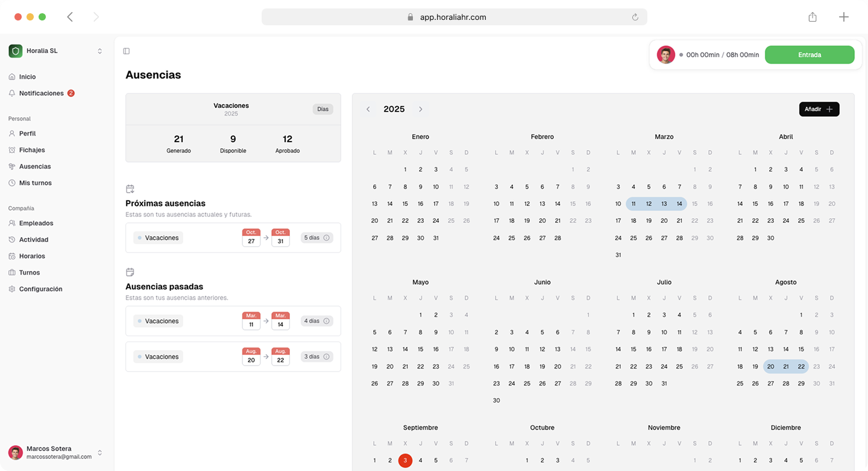Click the green Entrada button
The width and height of the screenshot is (868, 471).
tap(809, 55)
